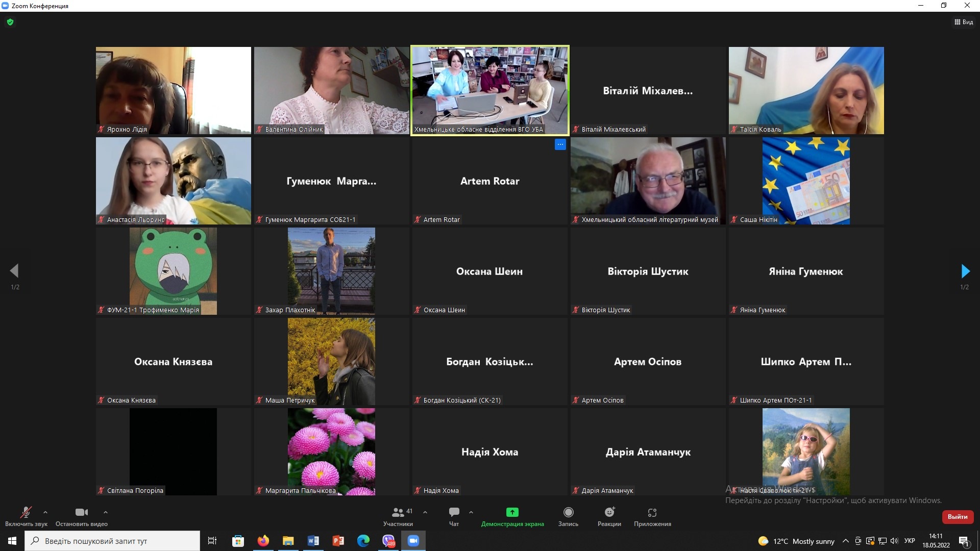Expand arrow next to Чат
The image size is (980, 551).
click(471, 512)
